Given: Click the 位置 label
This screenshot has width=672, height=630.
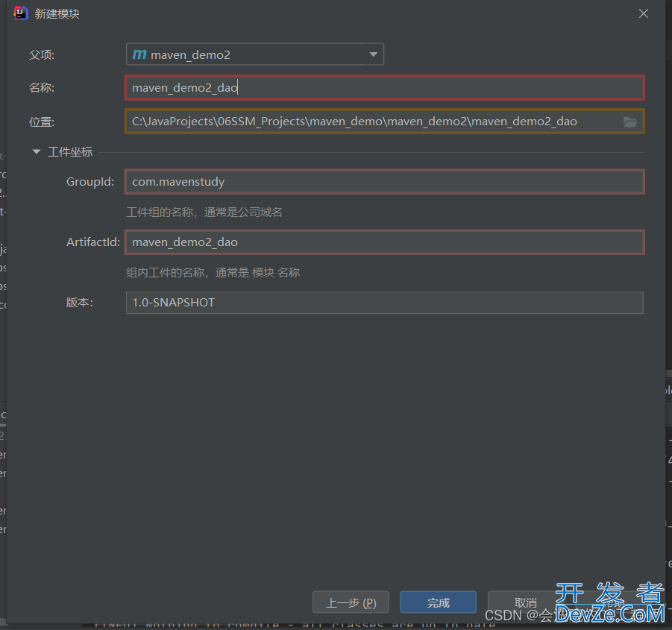Looking at the screenshot, I should pyautogui.click(x=42, y=122).
